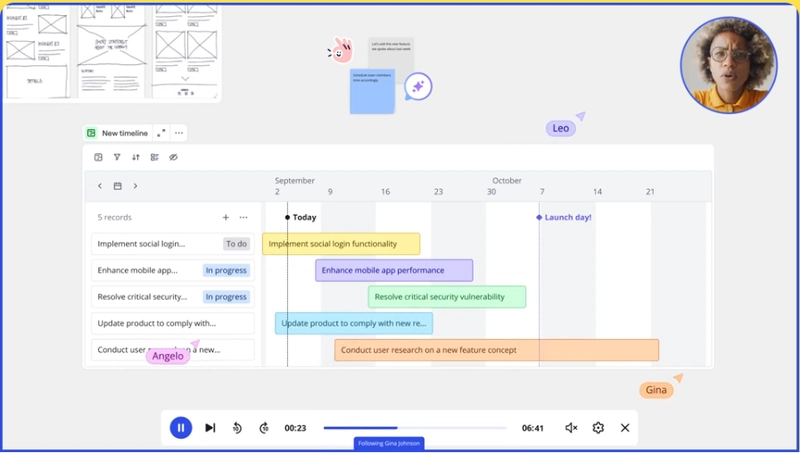Click date 14 on timeline header
800x453 pixels.
pyautogui.click(x=597, y=192)
